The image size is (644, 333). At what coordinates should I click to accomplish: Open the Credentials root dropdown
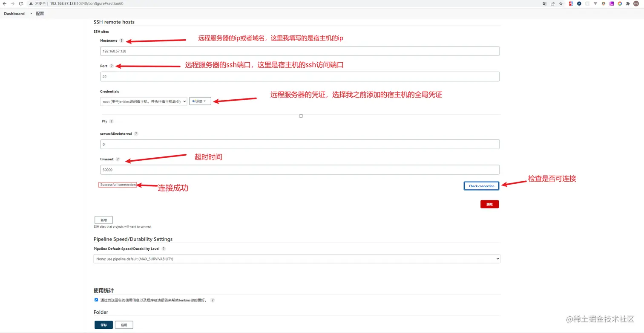[144, 101]
